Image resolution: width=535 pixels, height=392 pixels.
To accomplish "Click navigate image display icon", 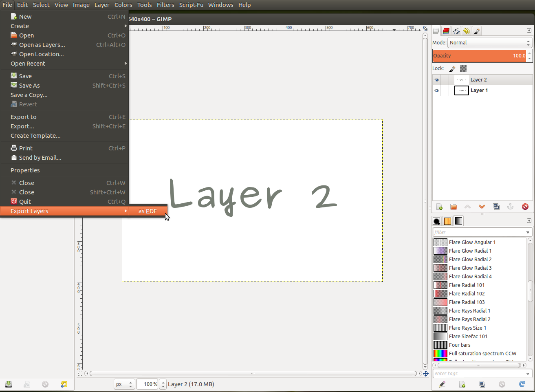I will (x=425, y=374).
